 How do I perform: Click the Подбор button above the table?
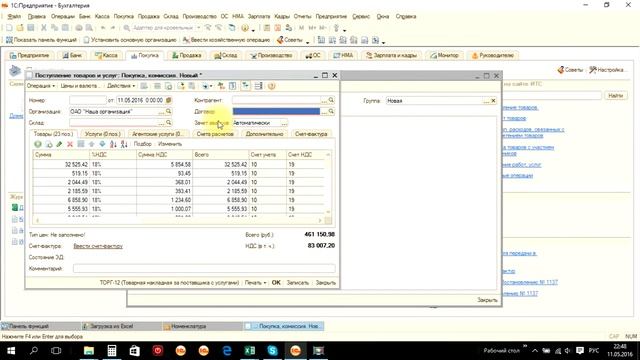142,144
